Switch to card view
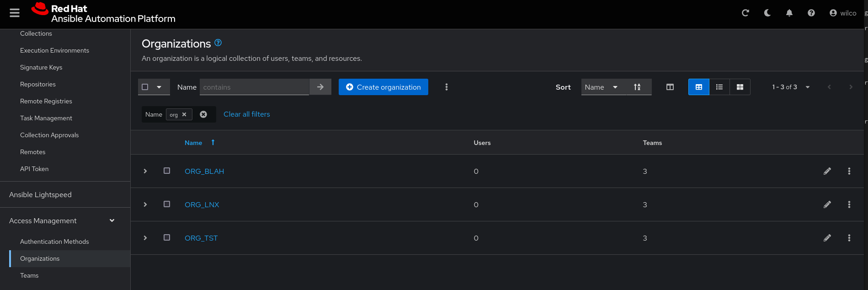868x290 pixels. point(740,87)
